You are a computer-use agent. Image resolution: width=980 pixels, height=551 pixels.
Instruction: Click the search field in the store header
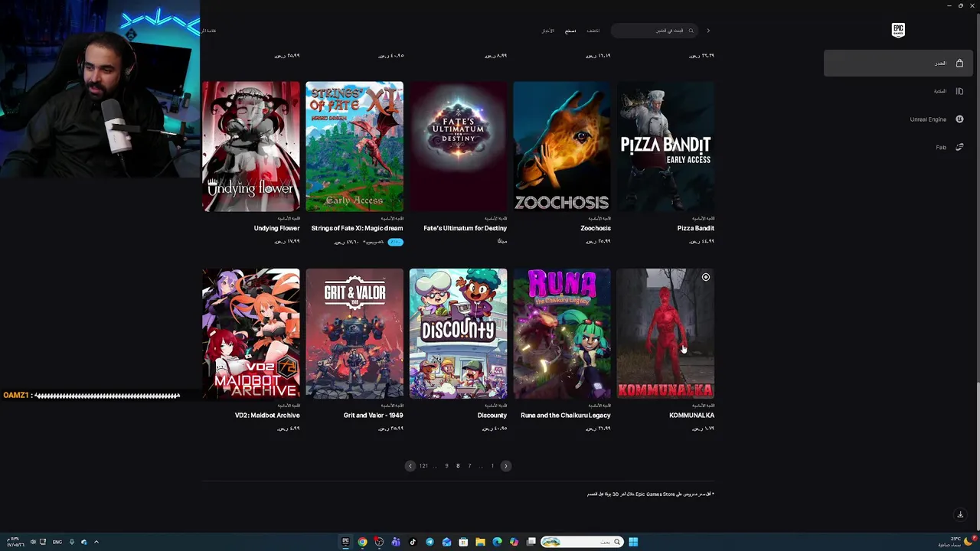pyautogui.click(x=655, y=31)
